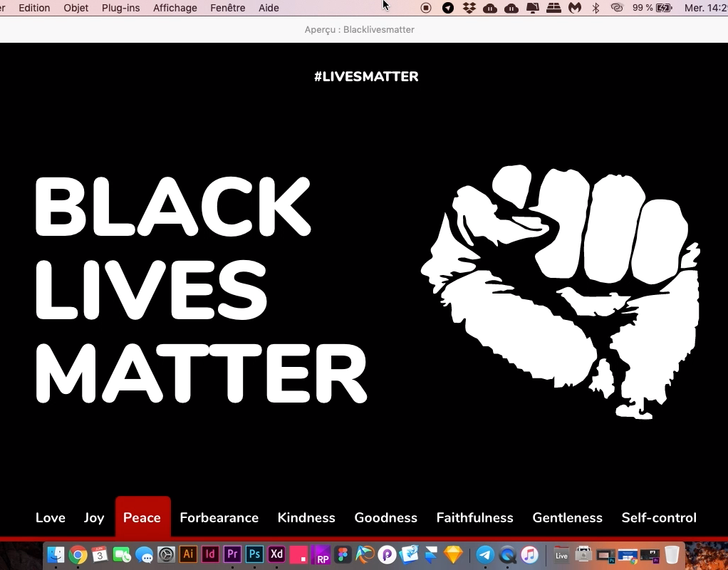Switch to the Gentleness tab
The image size is (728, 570).
coord(567,517)
